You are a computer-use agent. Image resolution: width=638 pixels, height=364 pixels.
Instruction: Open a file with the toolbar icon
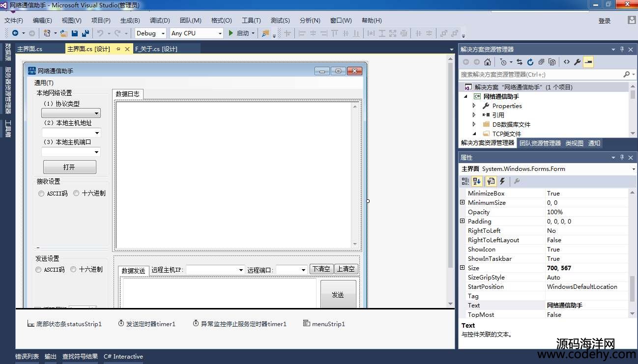click(64, 33)
